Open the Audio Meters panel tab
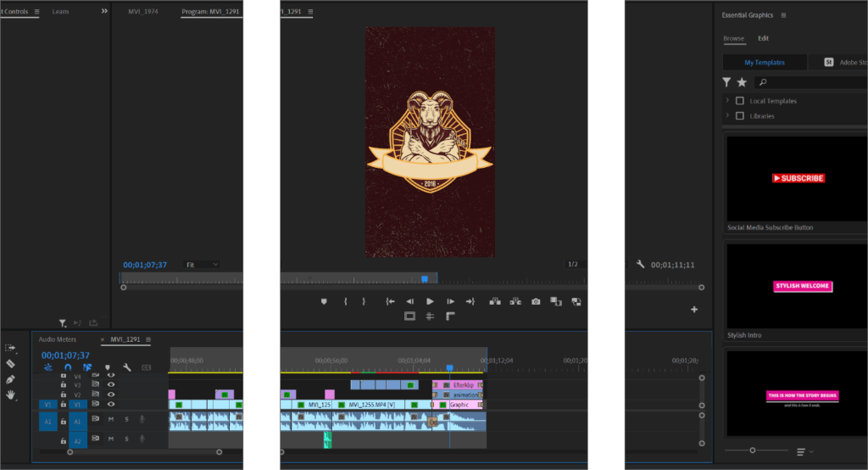Image resolution: width=868 pixels, height=470 pixels. (58, 339)
